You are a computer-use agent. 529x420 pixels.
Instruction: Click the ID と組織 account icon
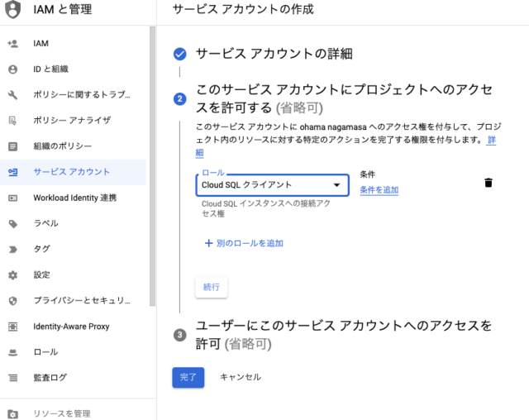13,69
